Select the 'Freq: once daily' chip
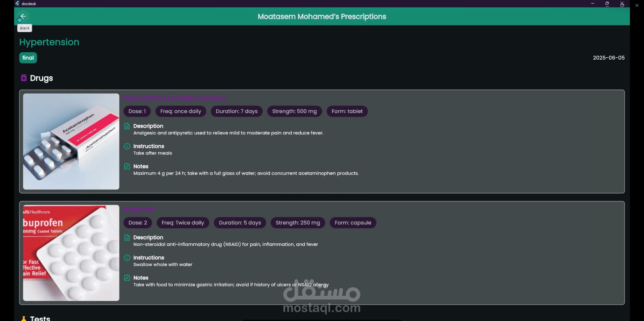The width and height of the screenshot is (644, 321). pos(181,111)
